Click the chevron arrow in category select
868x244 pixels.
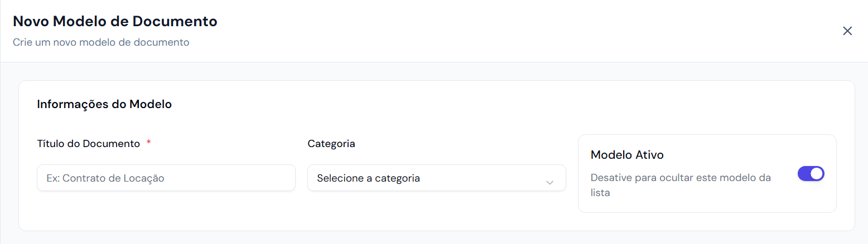(x=549, y=182)
